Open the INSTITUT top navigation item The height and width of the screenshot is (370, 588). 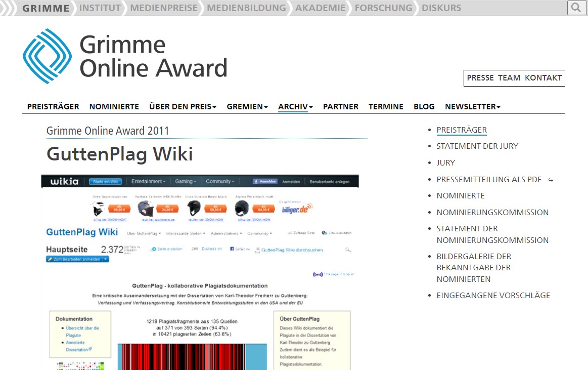100,8
